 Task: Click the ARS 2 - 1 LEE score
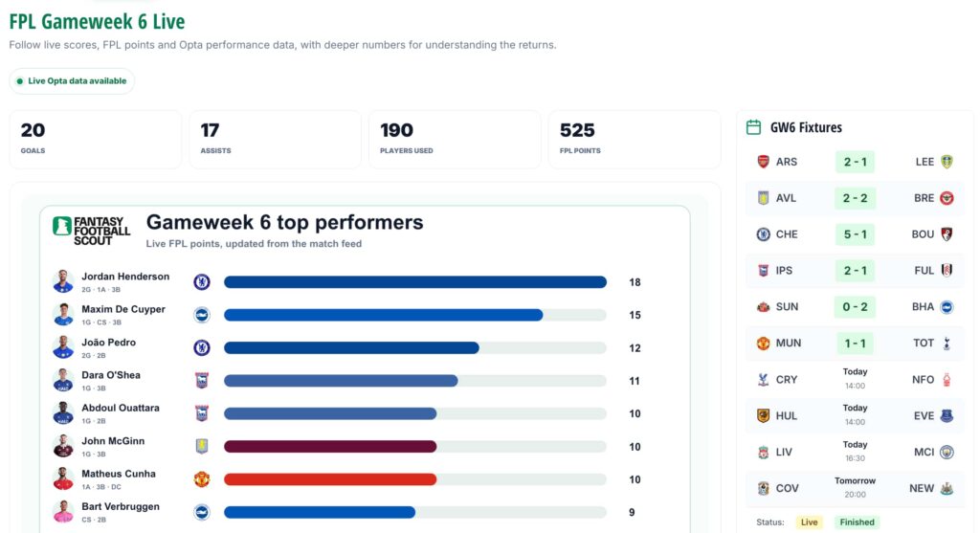[855, 162]
